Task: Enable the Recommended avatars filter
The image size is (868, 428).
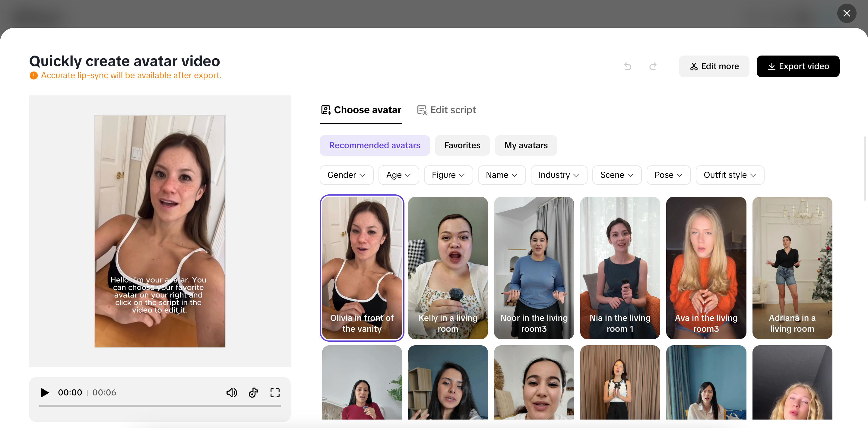Action: click(x=374, y=145)
